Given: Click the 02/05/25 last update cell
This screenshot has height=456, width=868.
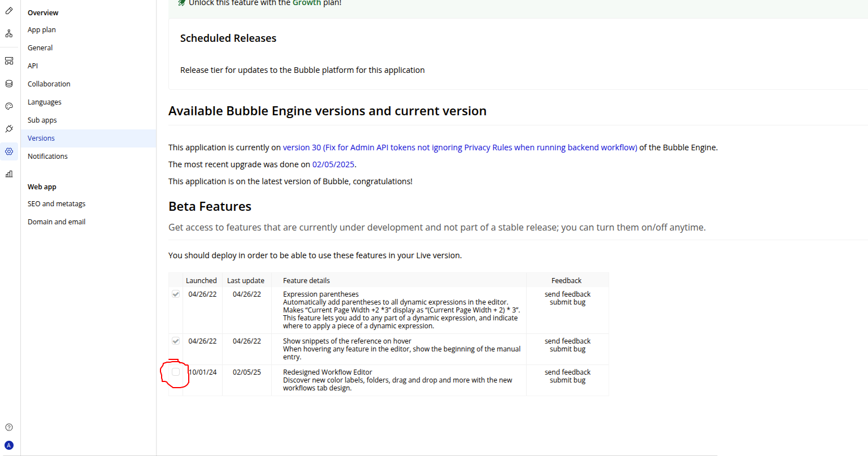Looking at the screenshot, I should point(247,372).
